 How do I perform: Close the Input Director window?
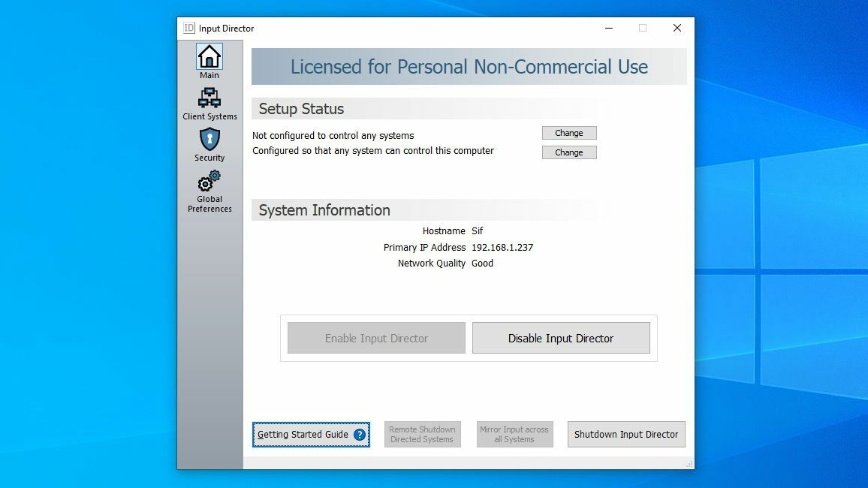click(677, 29)
